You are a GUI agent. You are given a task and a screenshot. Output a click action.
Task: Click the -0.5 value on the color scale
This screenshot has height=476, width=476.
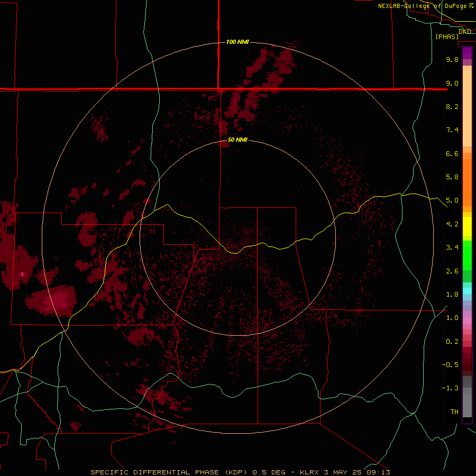(x=450, y=365)
